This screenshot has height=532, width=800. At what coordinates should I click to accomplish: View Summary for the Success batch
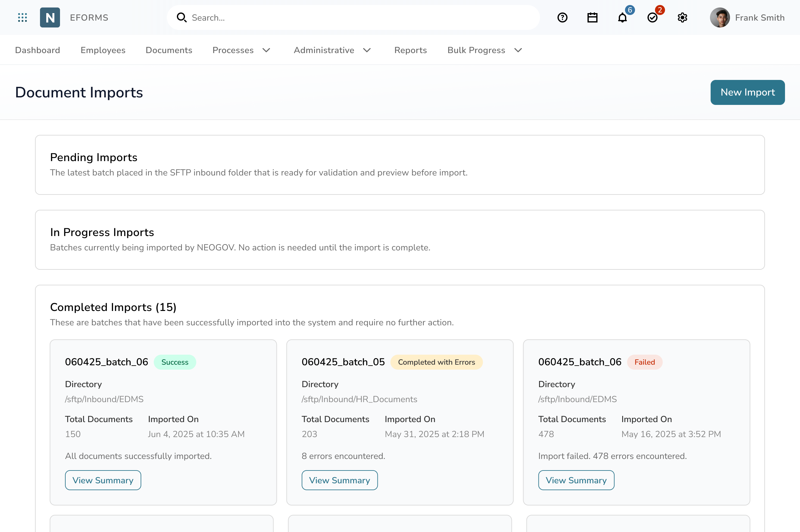pyautogui.click(x=103, y=480)
